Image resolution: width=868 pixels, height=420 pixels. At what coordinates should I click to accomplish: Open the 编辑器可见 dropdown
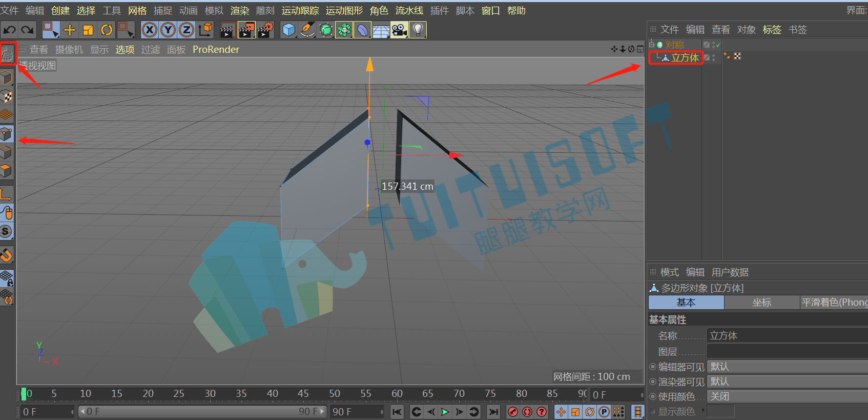[787, 367]
